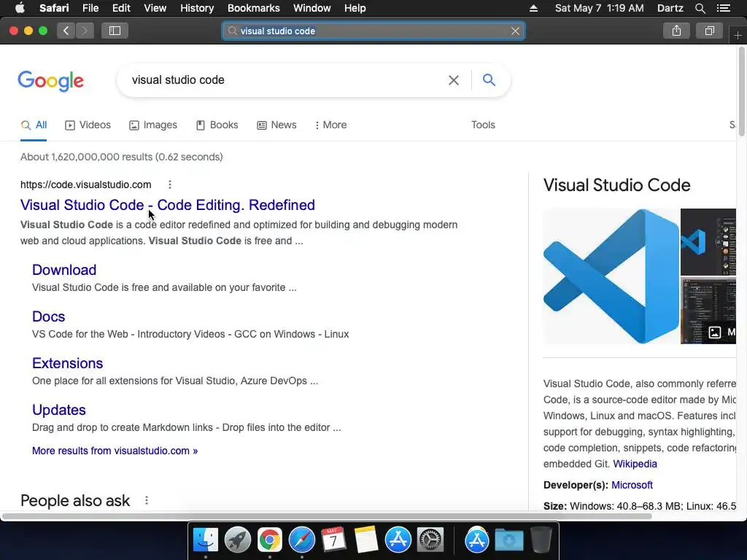Image resolution: width=747 pixels, height=560 pixels.
Task: Open the View menu
Action: (155, 8)
